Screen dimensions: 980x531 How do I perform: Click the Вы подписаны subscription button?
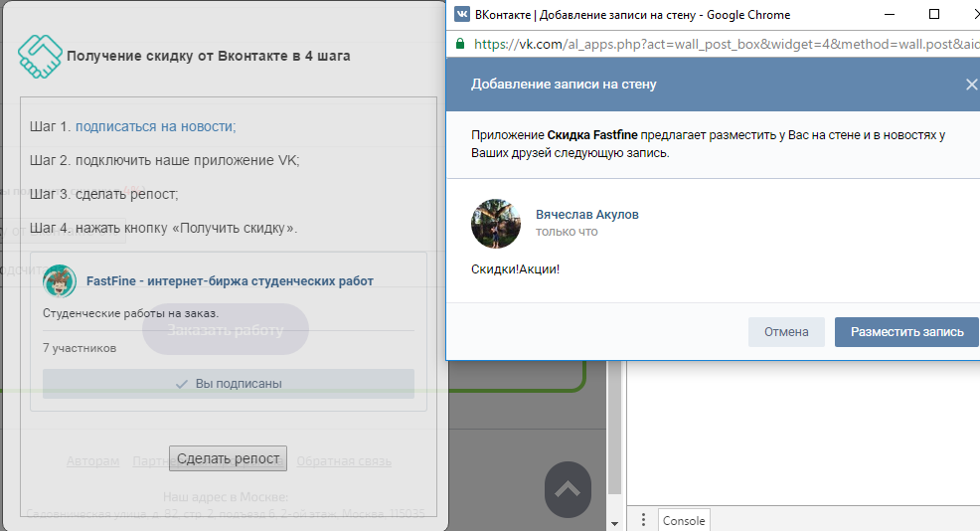[229, 384]
